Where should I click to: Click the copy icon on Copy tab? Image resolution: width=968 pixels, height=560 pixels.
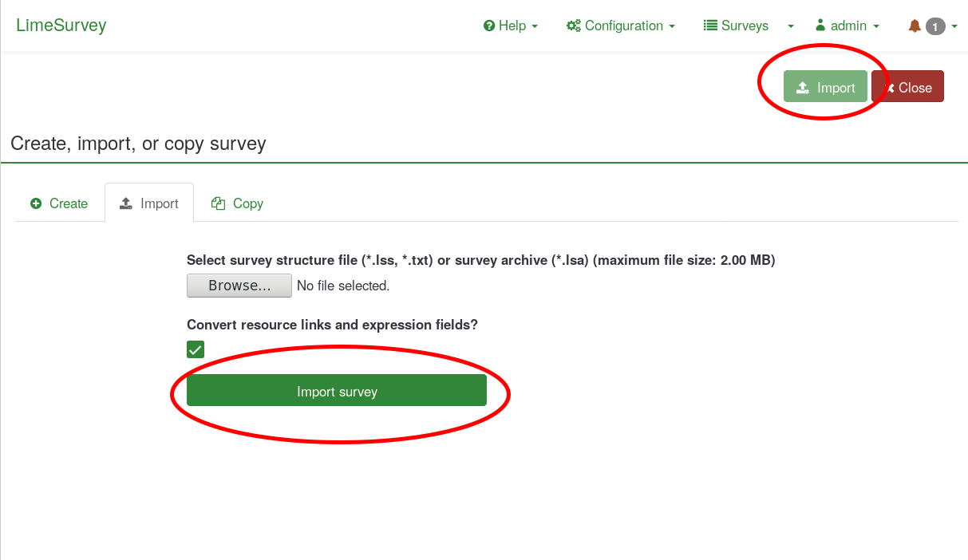pos(218,203)
